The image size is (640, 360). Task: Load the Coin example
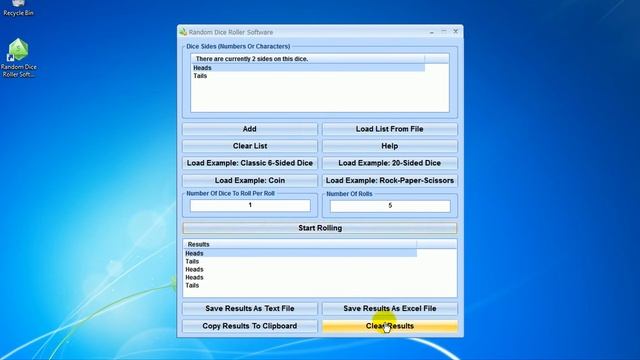(x=250, y=180)
